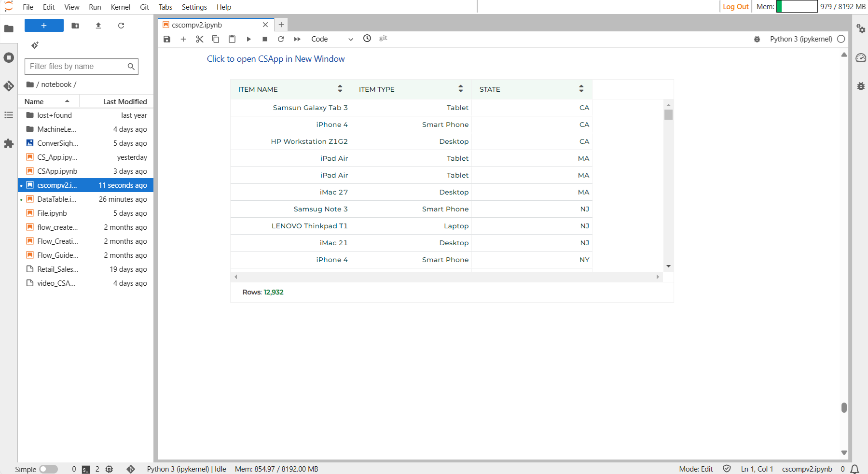
Task: Click the Git clone icon under launcher
Action: click(35, 45)
